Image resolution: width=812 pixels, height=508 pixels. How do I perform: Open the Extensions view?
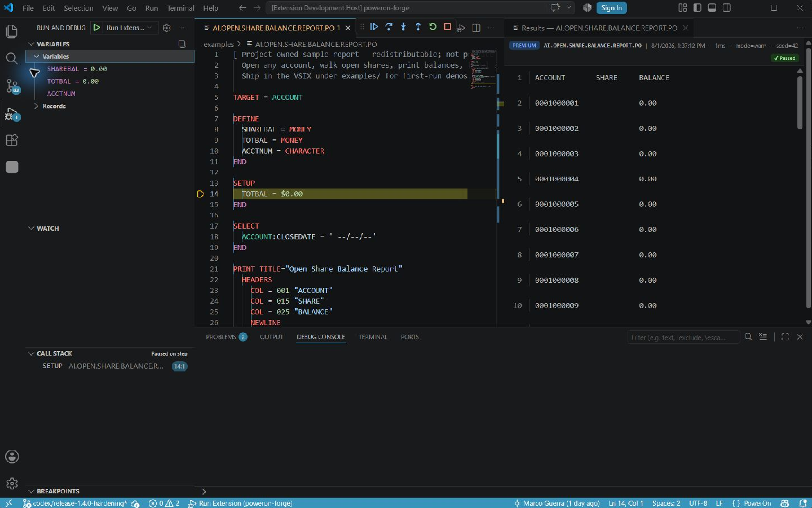click(x=12, y=140)
